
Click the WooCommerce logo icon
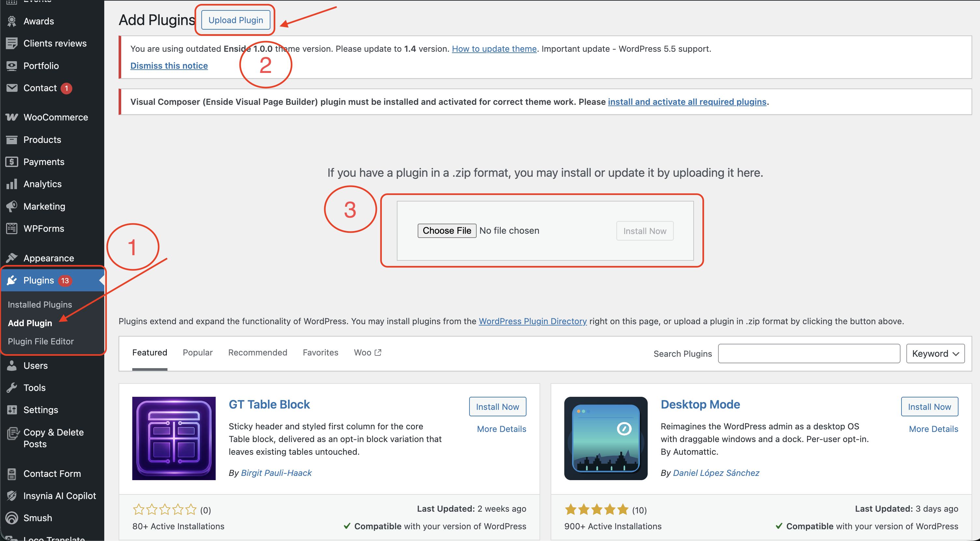click(x=12, y=117)
